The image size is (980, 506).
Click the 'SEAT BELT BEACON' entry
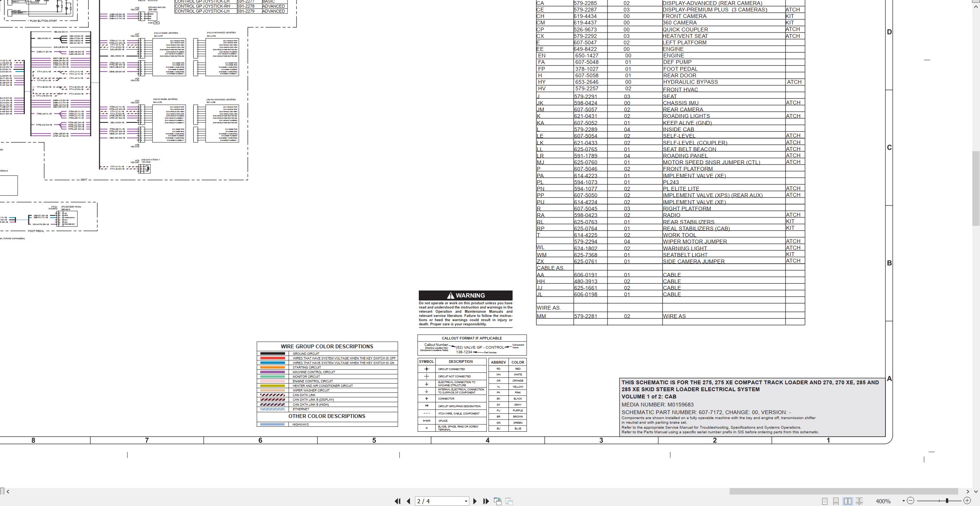click(689, 149)
